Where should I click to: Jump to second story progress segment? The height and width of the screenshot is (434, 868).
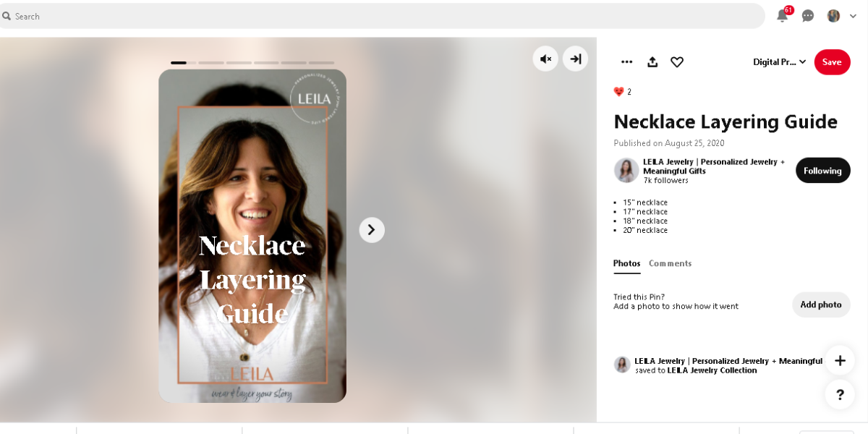pos(211,63)
